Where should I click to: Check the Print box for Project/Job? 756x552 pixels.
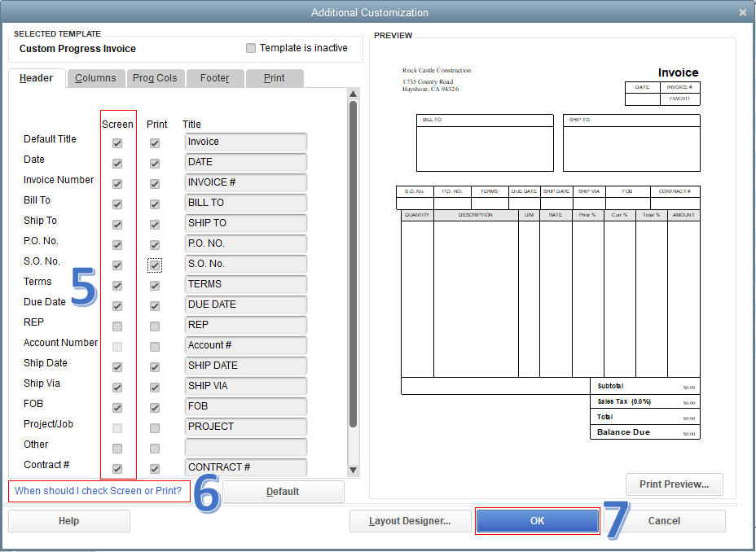[x=154, y=427]
